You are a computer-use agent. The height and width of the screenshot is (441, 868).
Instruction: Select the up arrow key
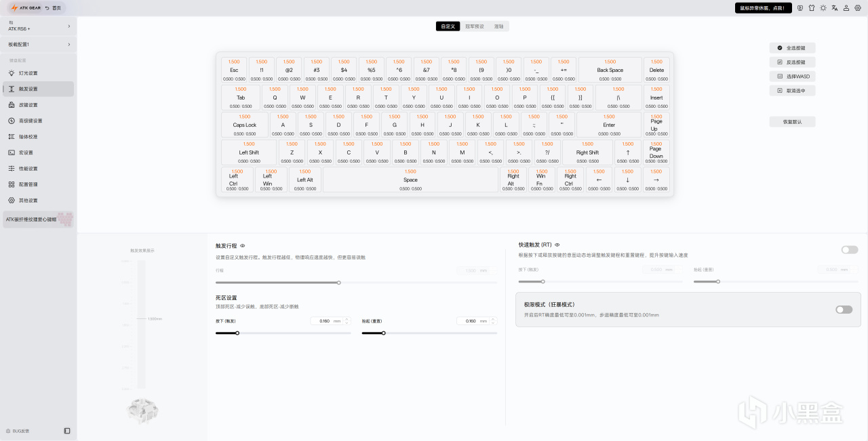(x=628, y=152)
